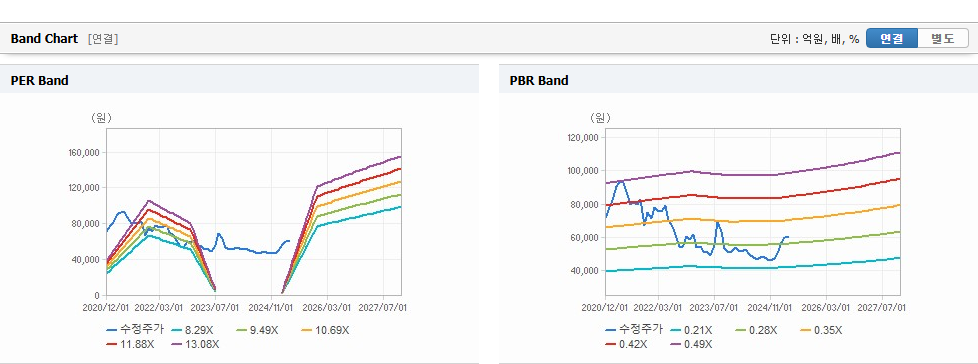
Task: Click the (원) unit label above PBR chart
Action: pyautogui.click(x=600, y=117)
